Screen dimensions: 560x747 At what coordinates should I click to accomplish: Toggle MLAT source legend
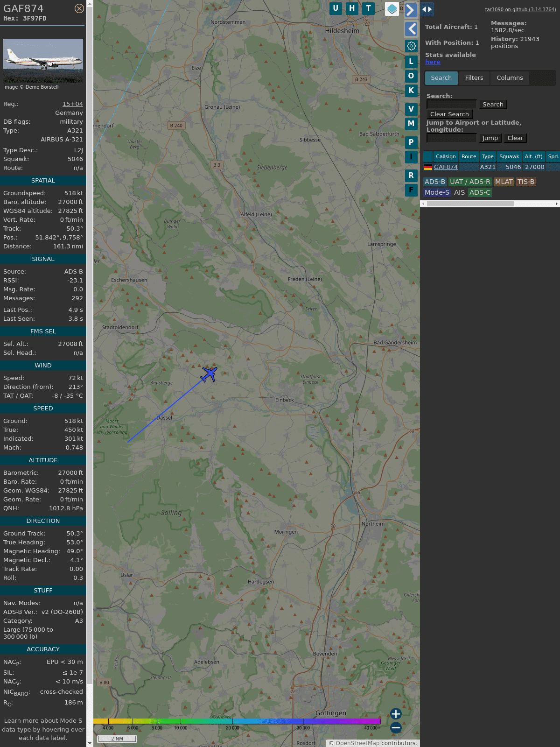504,182
